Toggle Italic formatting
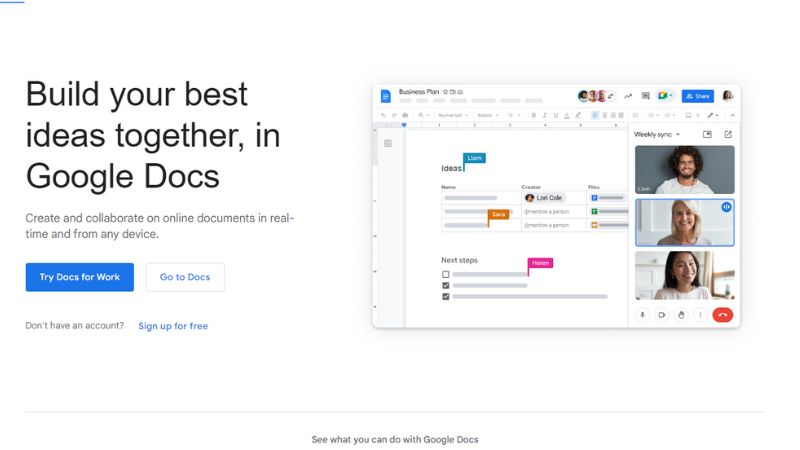 coord(545,115)
